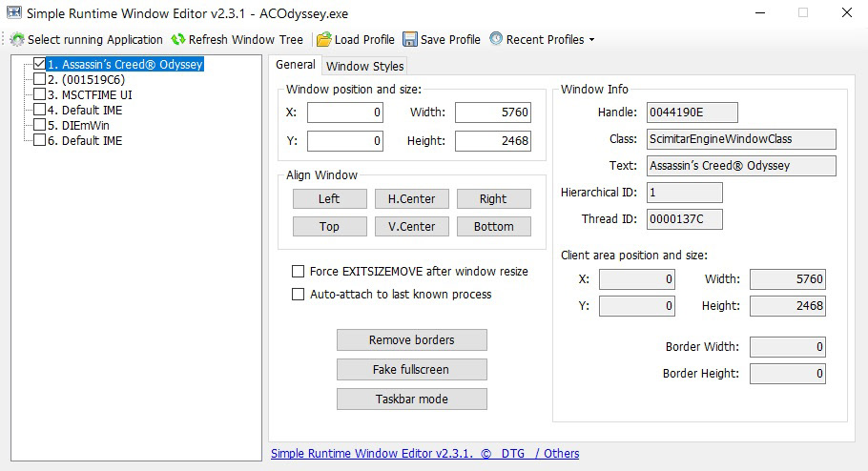Align window using H.Center button
This screenshot has width=868, height=471.
[412, 198]
